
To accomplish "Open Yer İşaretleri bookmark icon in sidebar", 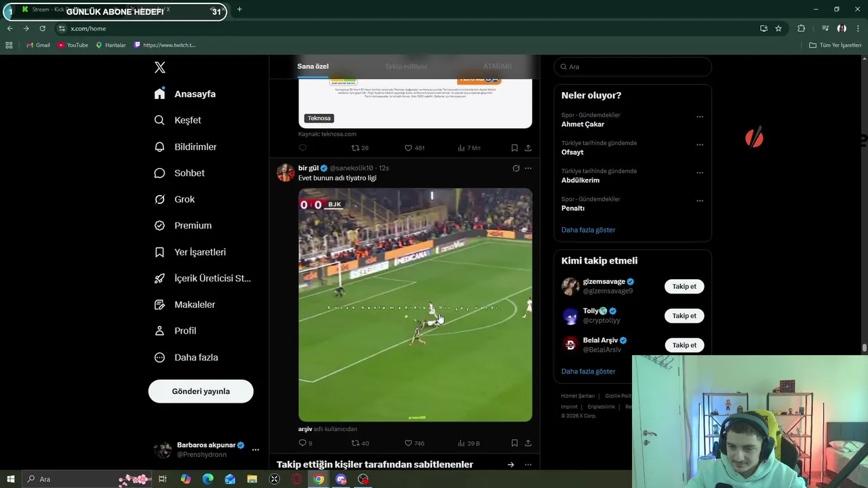I will (x=159, y=252).
